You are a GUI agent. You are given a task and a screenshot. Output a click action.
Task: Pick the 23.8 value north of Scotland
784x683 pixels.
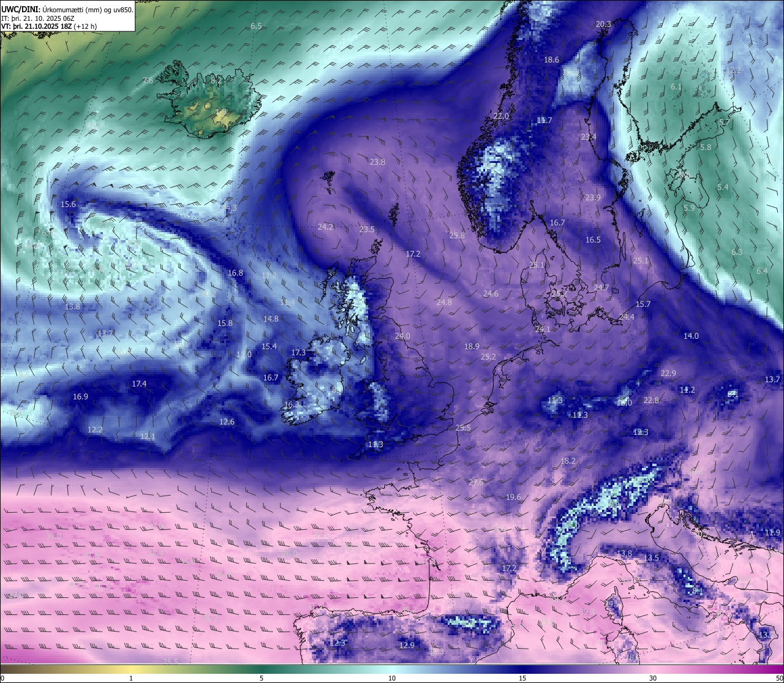pos(377,162)
